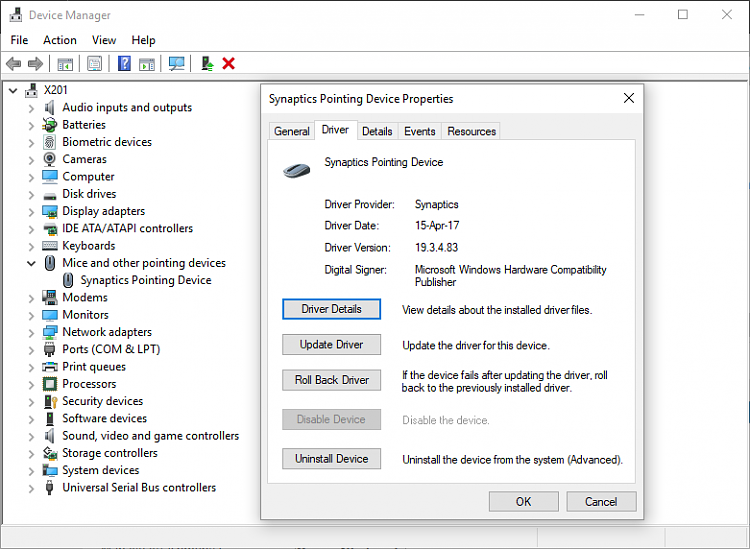Expand the Software devices chevron
The image size is (750, 549).
pos(31,419)
